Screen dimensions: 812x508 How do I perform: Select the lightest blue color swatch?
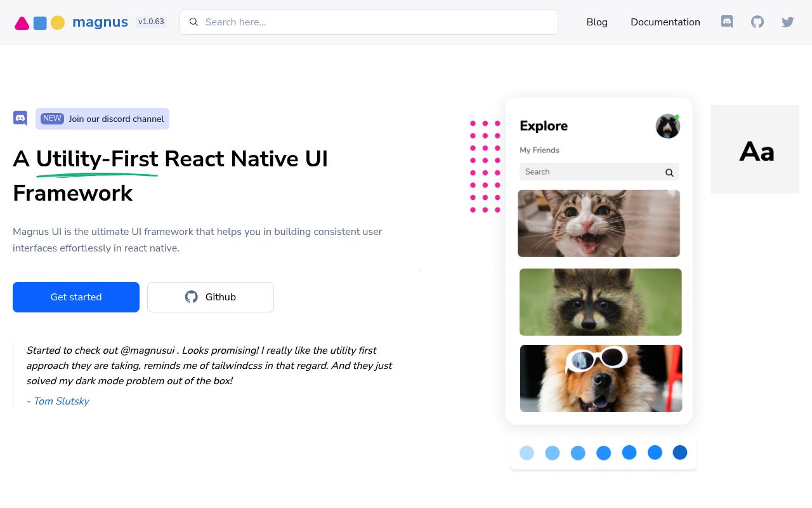click(527, 453)
